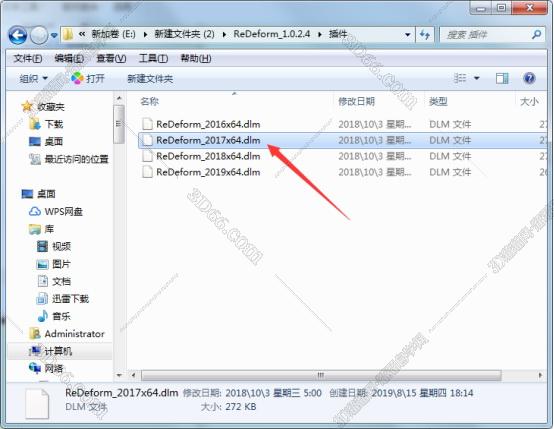
Task: Click 新建文件夹 button
Action: (150, 78)
